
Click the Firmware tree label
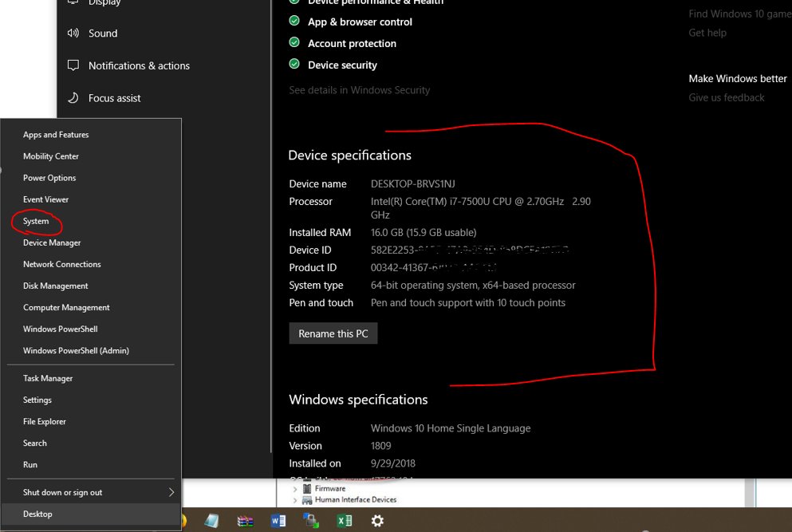330,489
